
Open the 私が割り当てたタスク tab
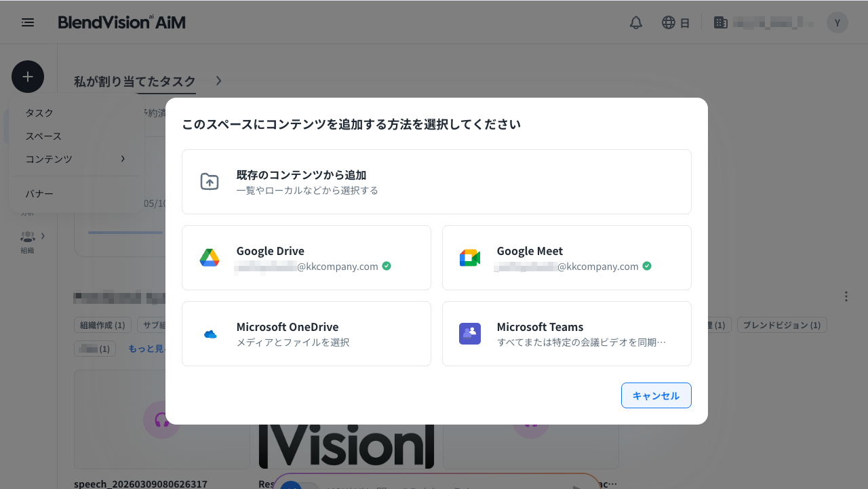pyautogui.click(x=135, y=81)
